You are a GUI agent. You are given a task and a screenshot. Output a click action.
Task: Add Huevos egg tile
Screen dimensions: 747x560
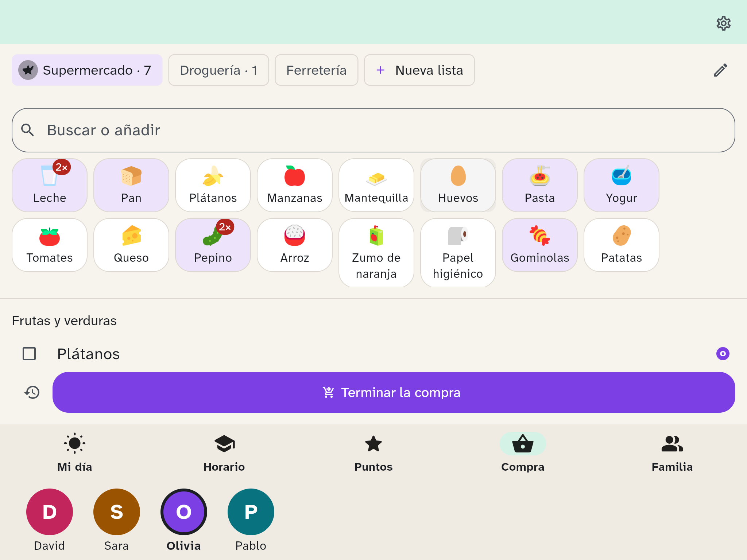458,185
